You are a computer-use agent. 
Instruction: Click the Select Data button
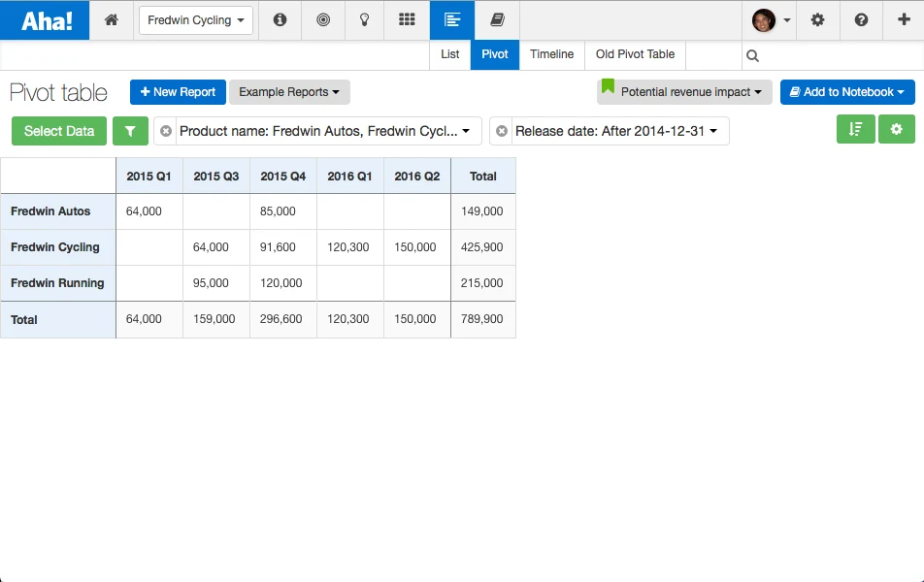click(x=59, y=131)
